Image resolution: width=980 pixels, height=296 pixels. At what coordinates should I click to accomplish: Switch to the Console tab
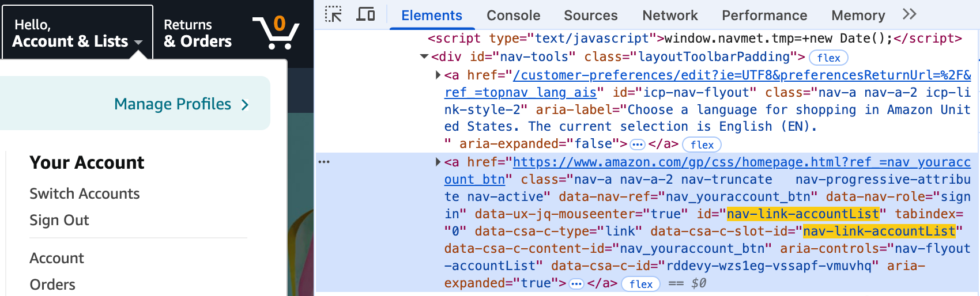click(513, 16)
